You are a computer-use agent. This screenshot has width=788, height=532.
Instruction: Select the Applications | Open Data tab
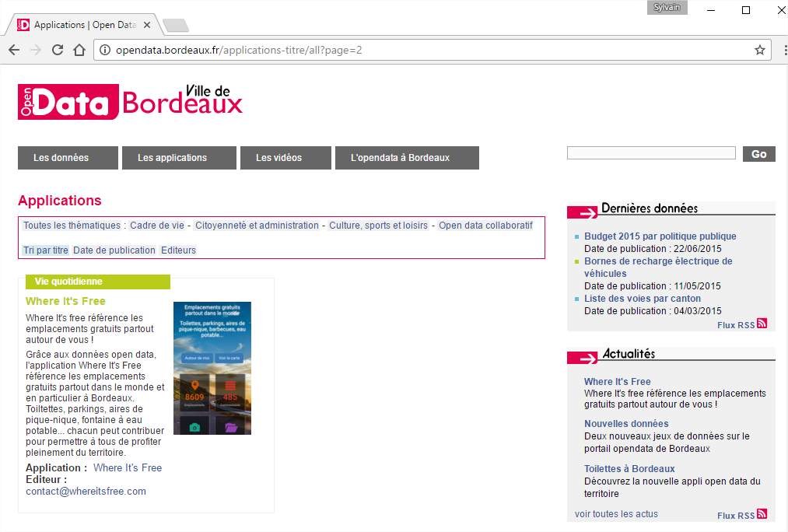tap(85, 25)
